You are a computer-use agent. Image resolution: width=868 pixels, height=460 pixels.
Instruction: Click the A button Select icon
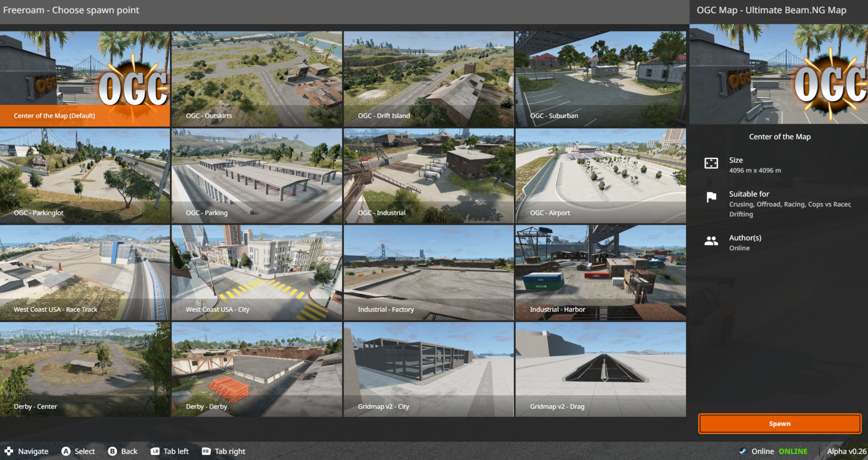tap(66, 451)
